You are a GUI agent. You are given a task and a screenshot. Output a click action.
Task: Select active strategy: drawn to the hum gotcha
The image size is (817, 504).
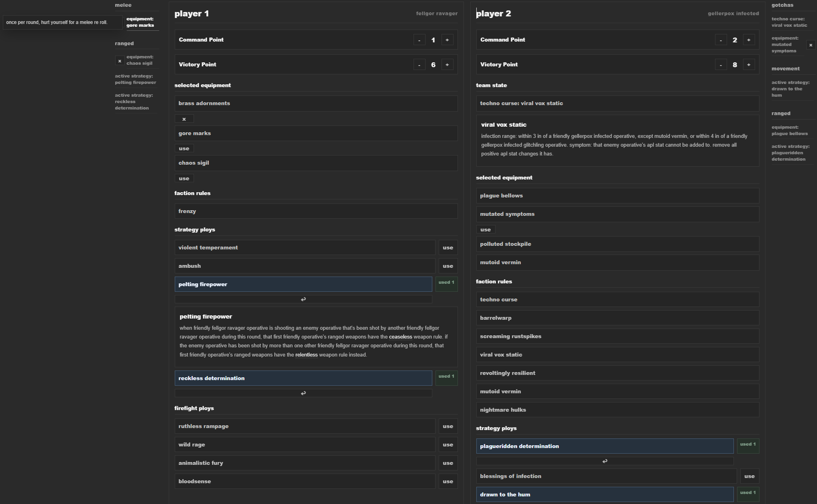point(791,89)
